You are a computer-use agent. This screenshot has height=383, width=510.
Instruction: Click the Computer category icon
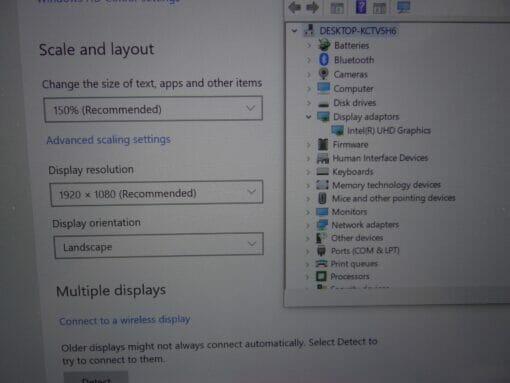[x=323, y=88]
